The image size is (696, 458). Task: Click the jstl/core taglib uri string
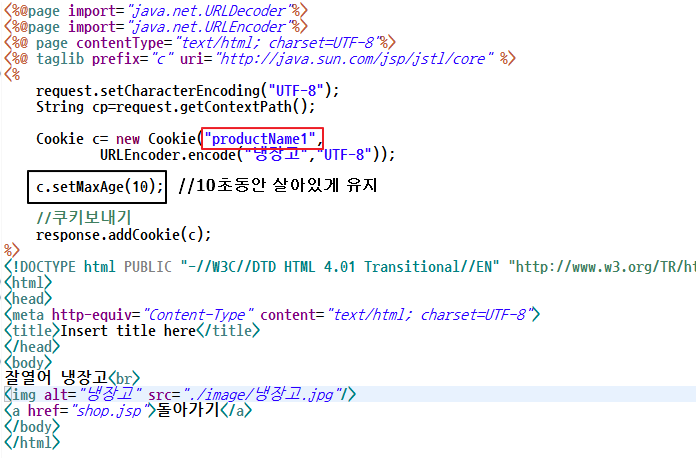(x=354, y=59)
